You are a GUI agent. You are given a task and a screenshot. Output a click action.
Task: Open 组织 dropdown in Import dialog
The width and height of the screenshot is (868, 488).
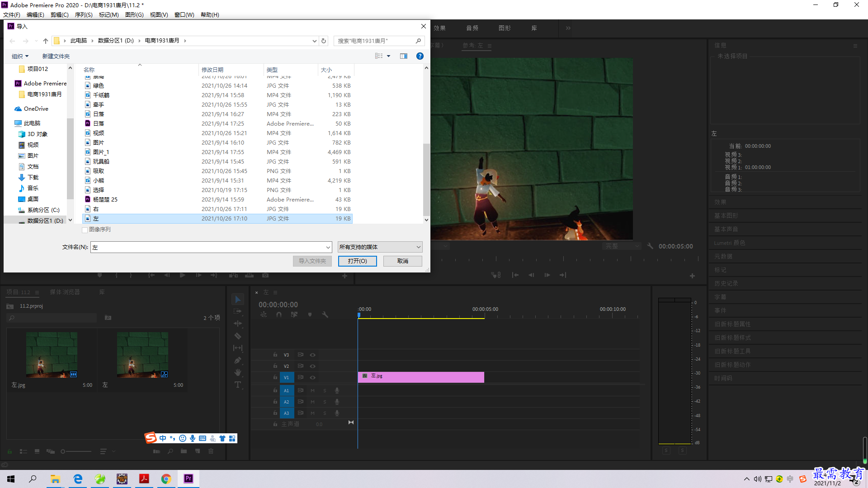[20, 56]
